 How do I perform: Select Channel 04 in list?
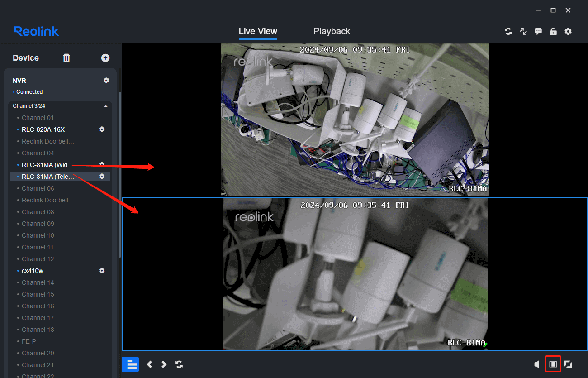coord(38,153)
